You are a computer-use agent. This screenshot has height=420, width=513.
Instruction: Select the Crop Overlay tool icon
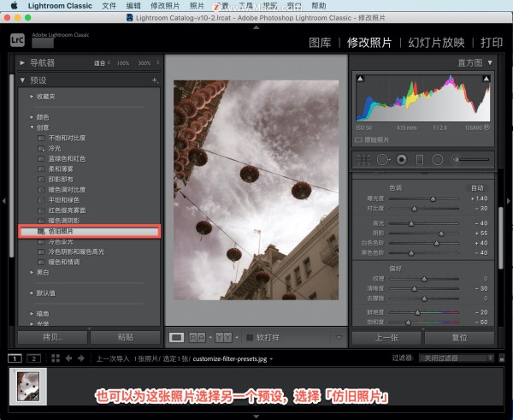tap(362, 160)
